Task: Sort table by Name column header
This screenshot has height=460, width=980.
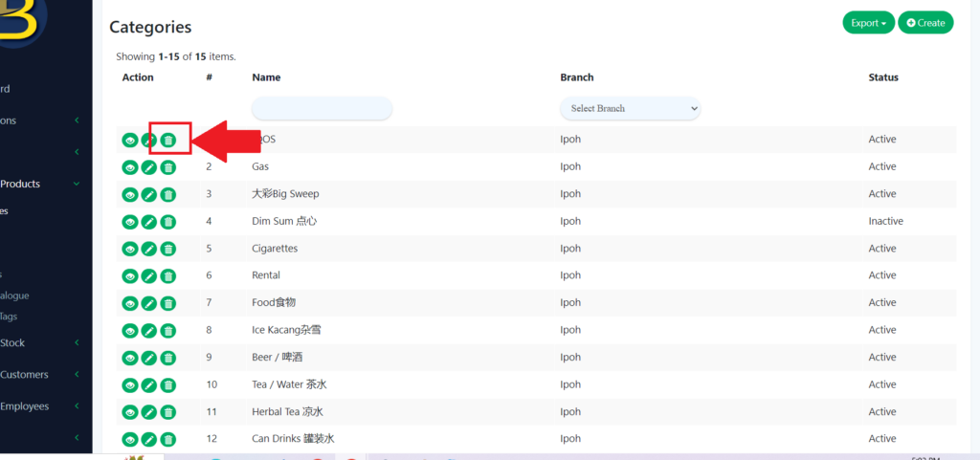Action: (266, 77)
